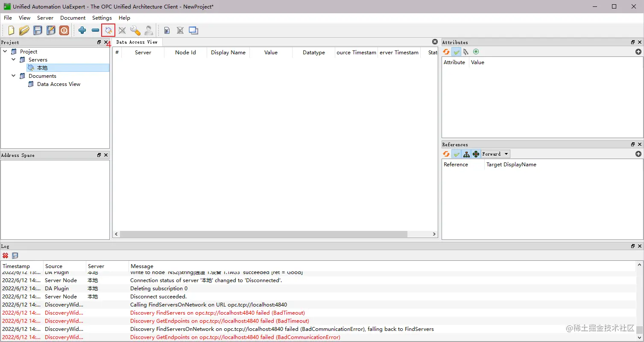Connect to server using the plug icon
The width and height of the screenshot is (644, 342).
[x=108, y=30]
